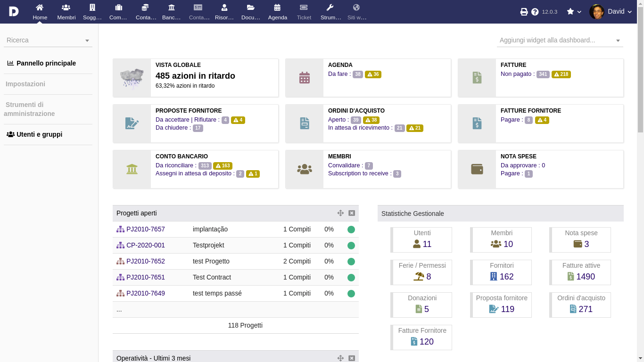Open Membri Convalidare link

coord(346,165)
